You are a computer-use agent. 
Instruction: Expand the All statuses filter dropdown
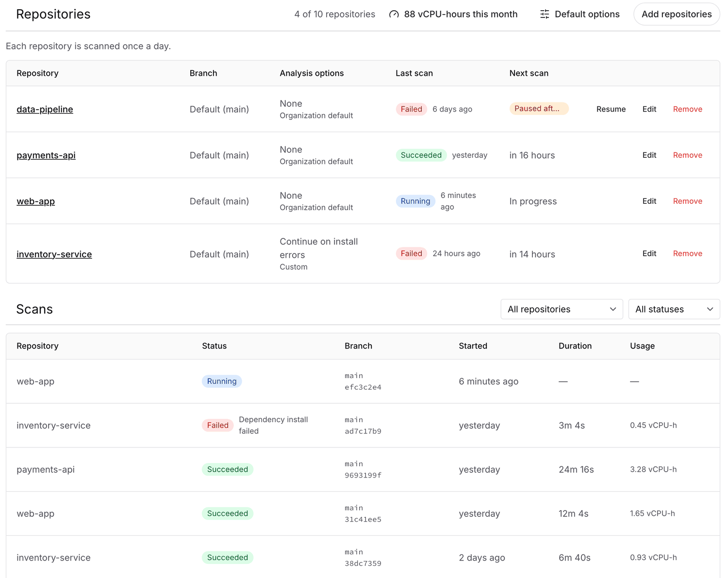point(674,309)
